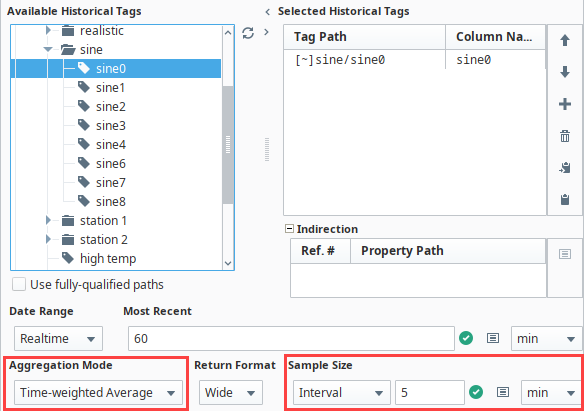Image resolution: width=584 pixels, height=411 pixels.
Task: Collapse the Indirection section toggle
Action: 289,229
